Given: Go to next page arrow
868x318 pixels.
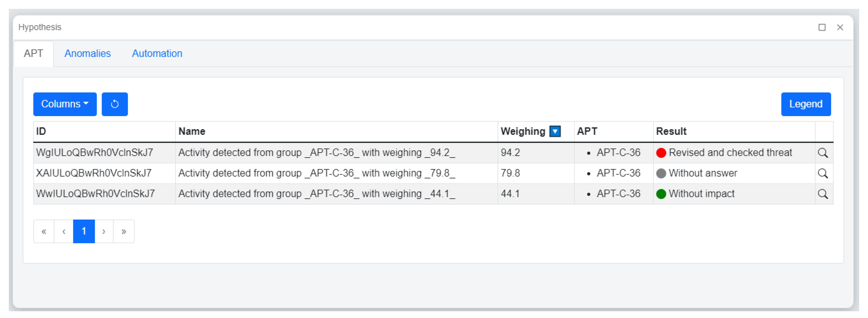Looking at the screenshot, I should pyautogui.click(x=104, y=231).
